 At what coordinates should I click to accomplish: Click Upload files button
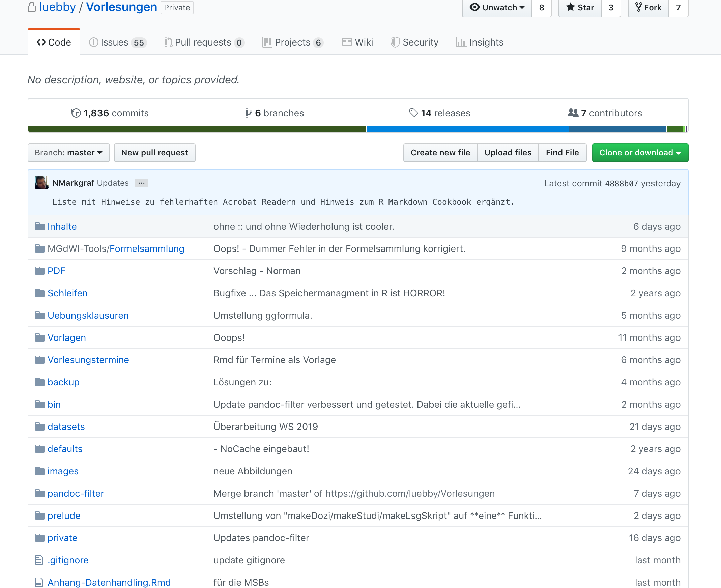(508, 153)
